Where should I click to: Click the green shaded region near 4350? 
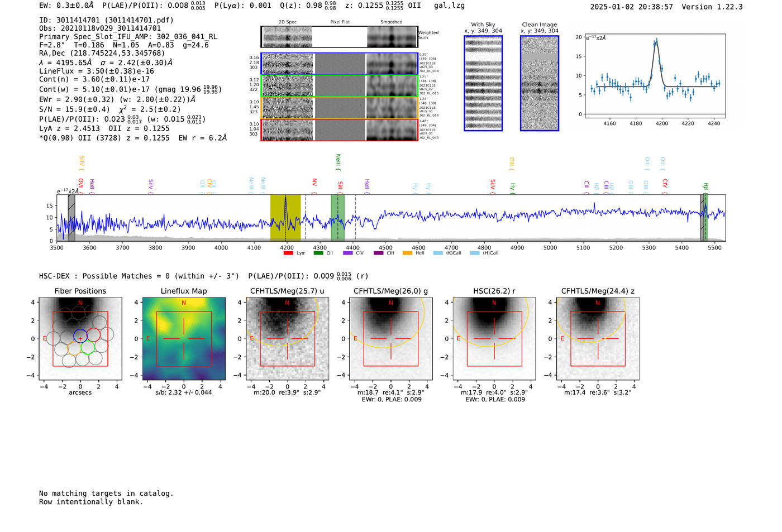(337, 218)
